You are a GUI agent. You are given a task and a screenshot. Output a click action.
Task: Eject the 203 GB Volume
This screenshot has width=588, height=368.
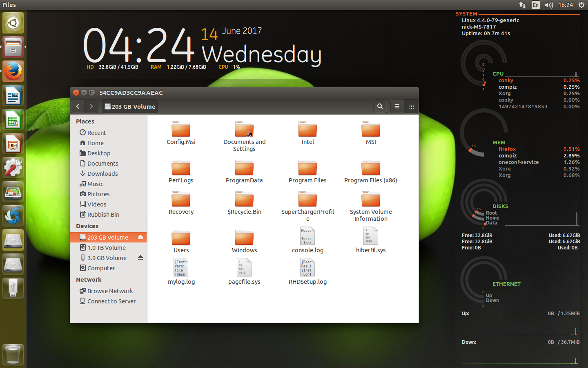(140, 237)
